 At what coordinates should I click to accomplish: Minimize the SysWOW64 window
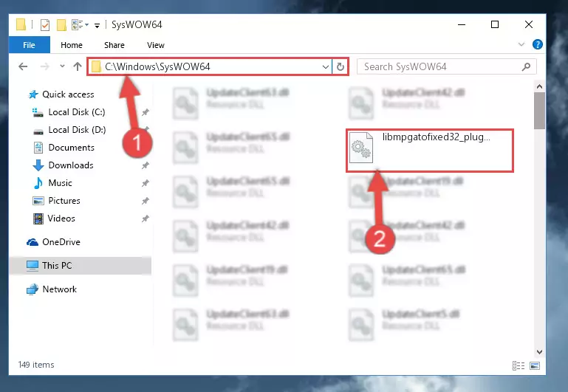(x=462, y=24)
